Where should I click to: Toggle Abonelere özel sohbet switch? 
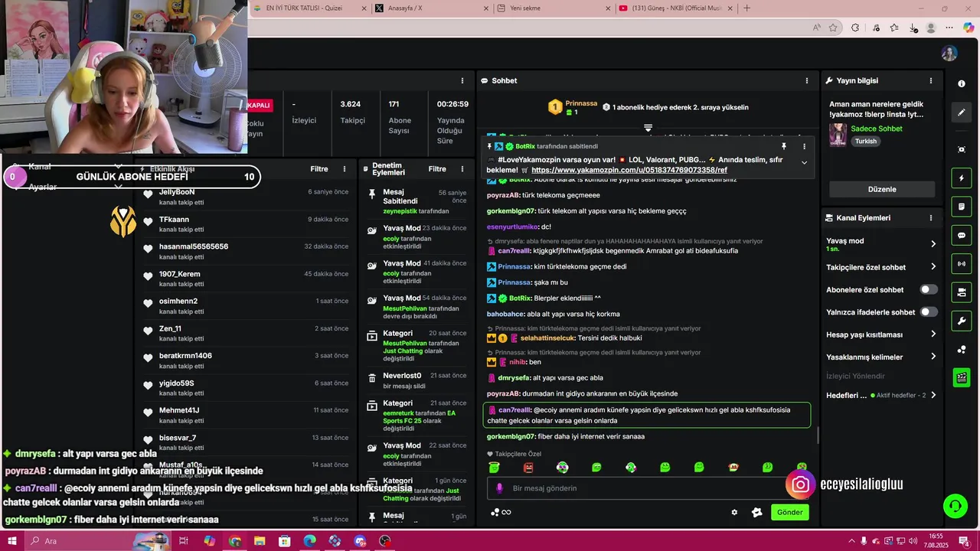point(929,289)
